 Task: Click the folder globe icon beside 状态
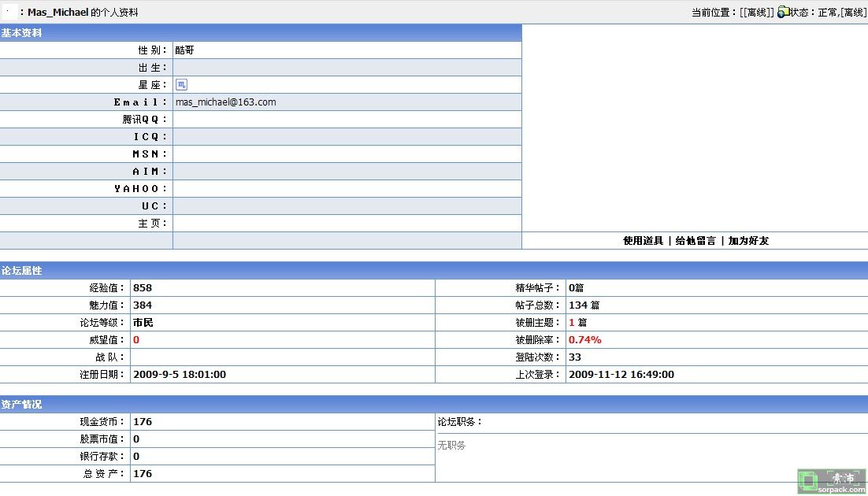(783, 12)
